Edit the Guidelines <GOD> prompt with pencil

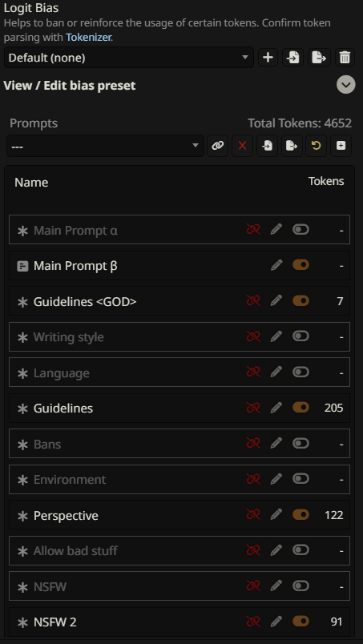coord(276,301)
